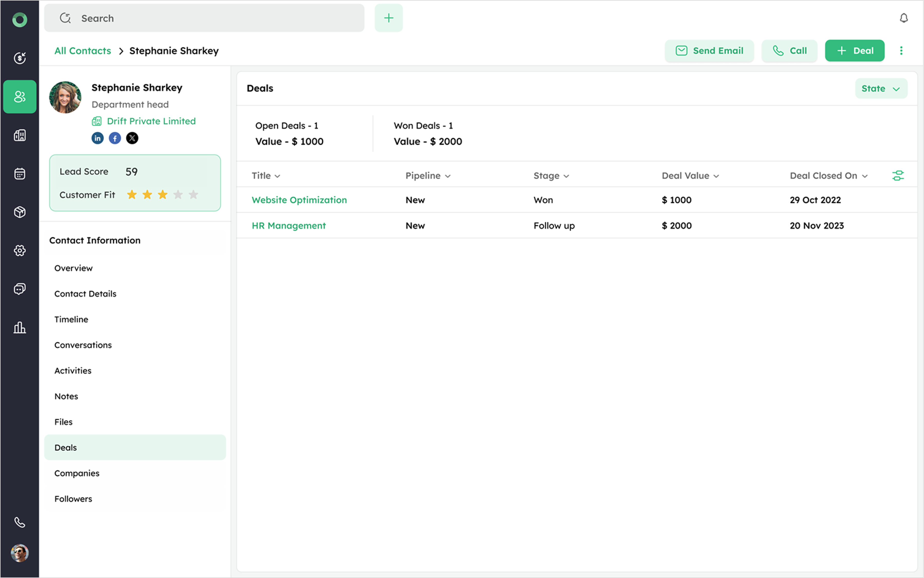This screenshot has width=924, height=578.
Task: Open the Products cube sidebar icon
Action: click(20, 212)
